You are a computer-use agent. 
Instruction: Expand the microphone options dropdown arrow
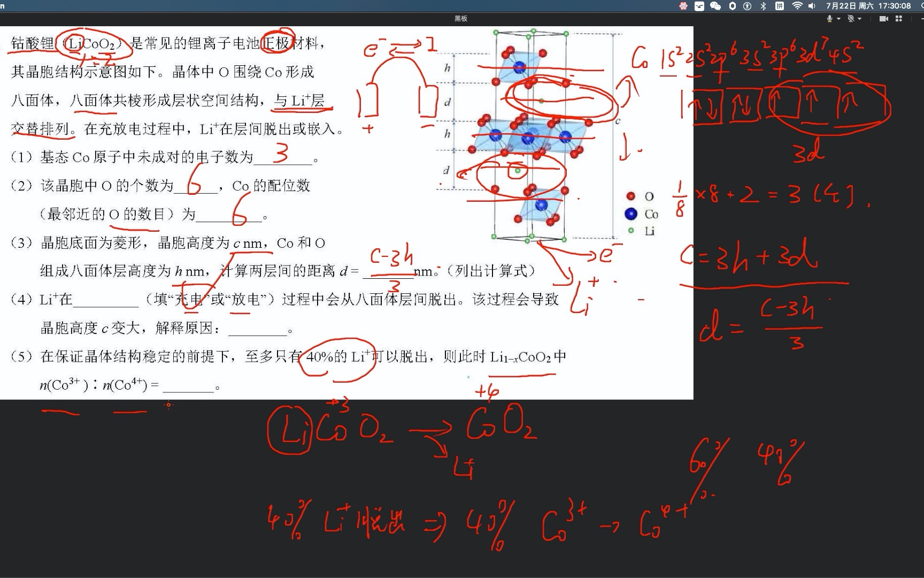pyautogui.click(x=838, y=19)
